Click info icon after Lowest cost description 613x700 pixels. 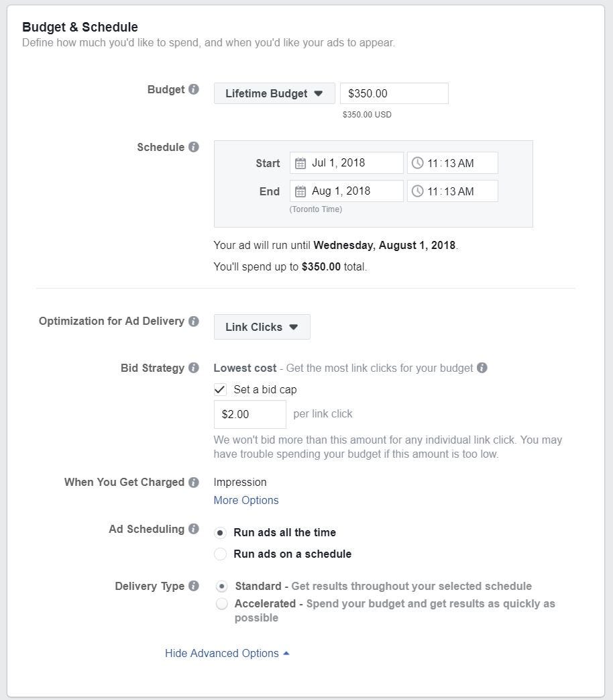point(482,368)
